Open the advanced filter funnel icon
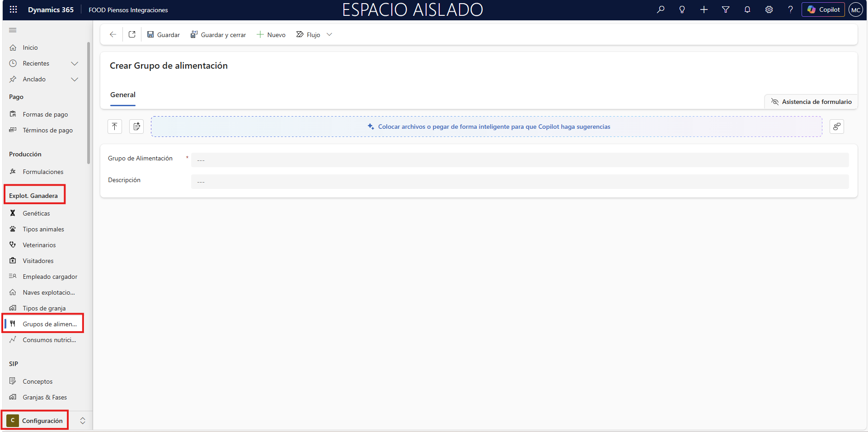 (x=725, y=9)
